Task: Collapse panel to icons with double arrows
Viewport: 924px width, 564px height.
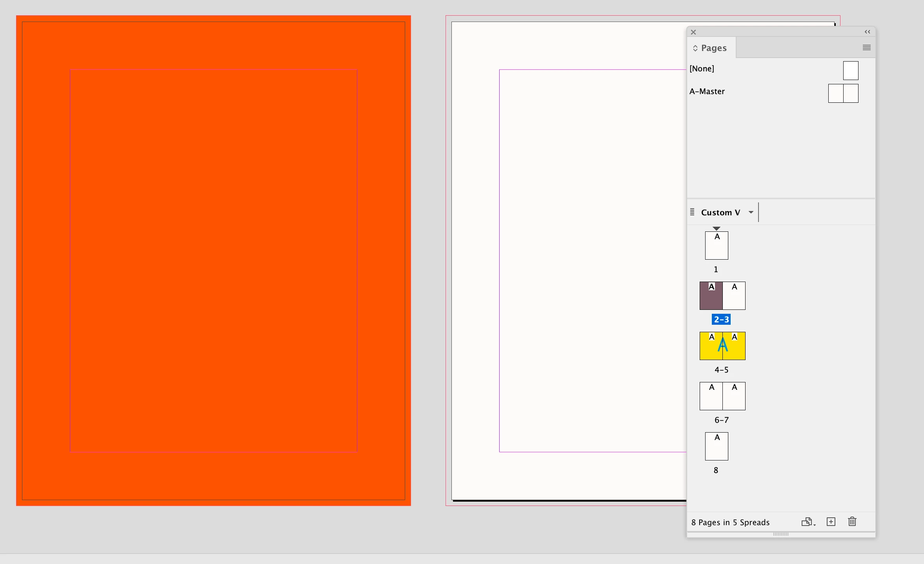Action: tap(868, 32)
